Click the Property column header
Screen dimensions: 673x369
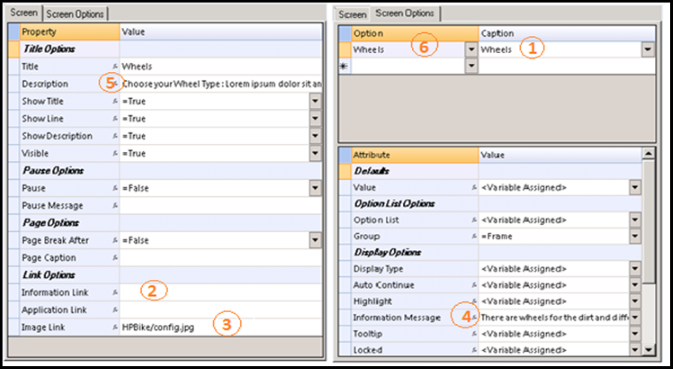pos(70,32)
